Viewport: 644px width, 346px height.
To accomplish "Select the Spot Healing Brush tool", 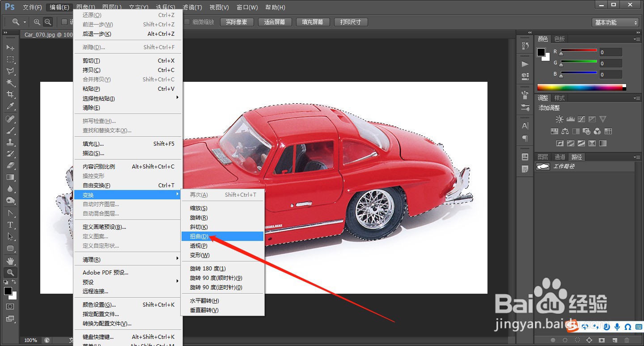I will click(x=10, y=119).
